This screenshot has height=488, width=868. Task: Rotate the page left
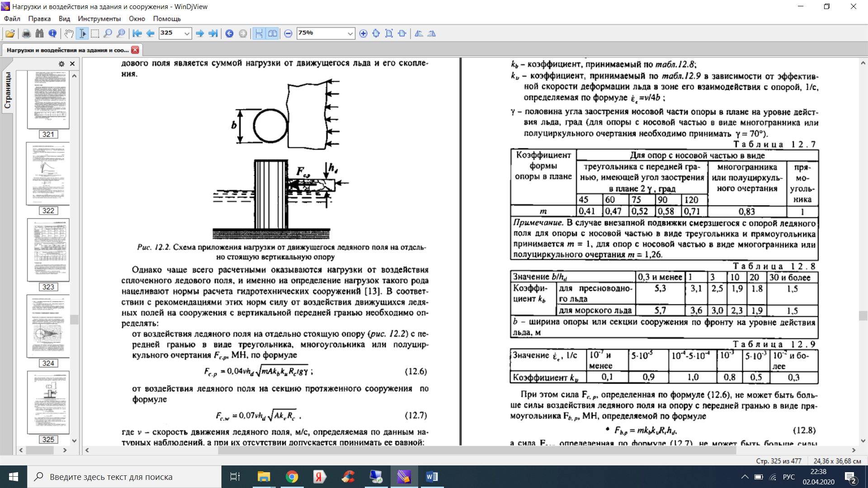pos(419,33)
